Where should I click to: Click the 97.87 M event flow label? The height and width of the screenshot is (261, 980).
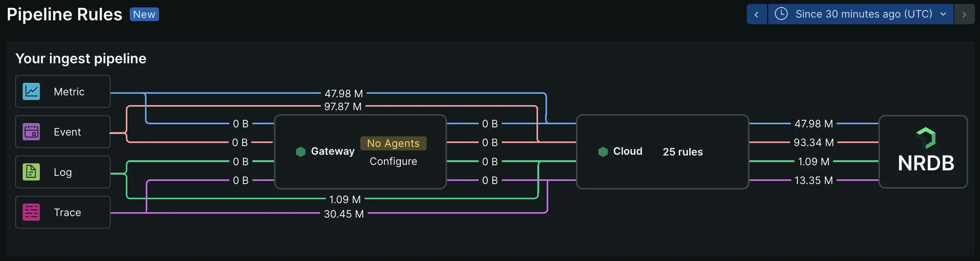click(x=343, y=107)
